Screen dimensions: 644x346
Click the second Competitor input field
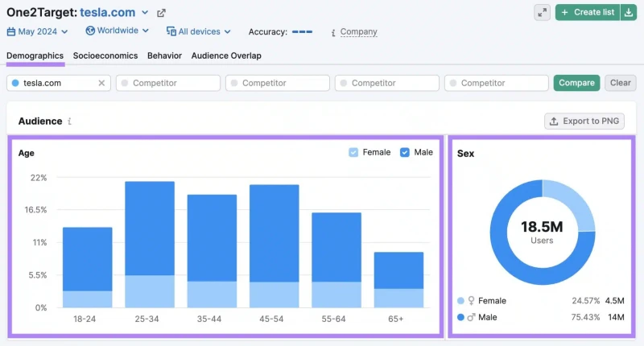pyautogui.click(x=278, y=83)
